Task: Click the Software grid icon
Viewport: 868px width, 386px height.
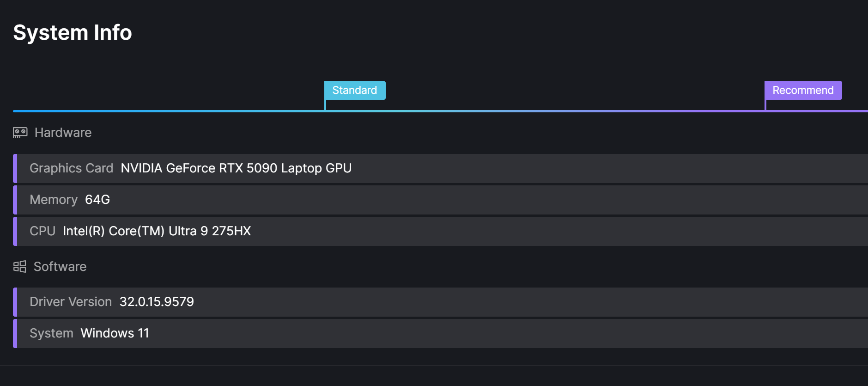Action: coord(19,267)
